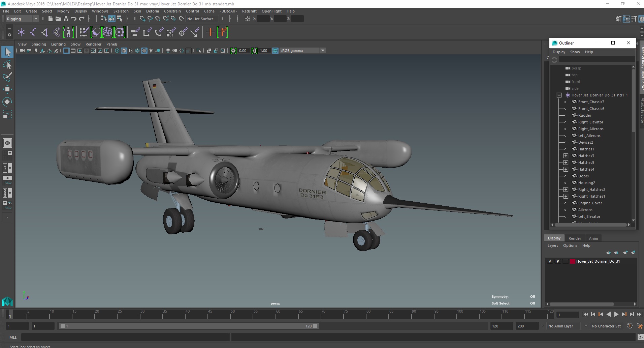Screen dimensions: 644x348
Task: Select Rudder in Outliner
Action: [x=584, y=115]
